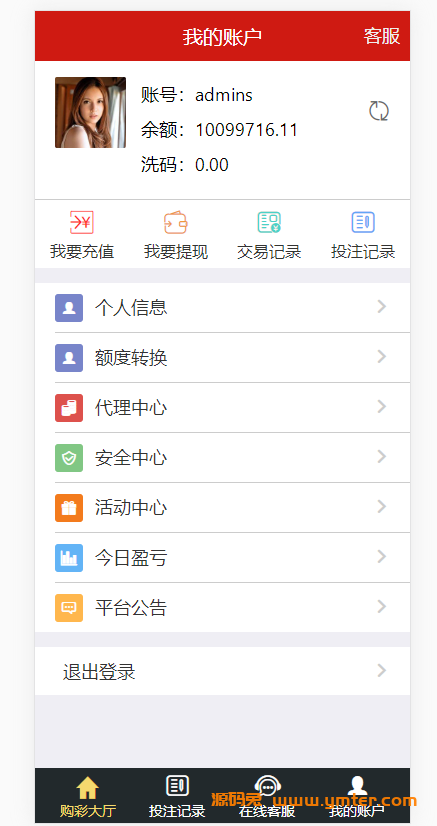This screenshot has height=826, width=437.
Task: Click the refresh balance icon
Action: pyautogui.click(x=379, y=111)
